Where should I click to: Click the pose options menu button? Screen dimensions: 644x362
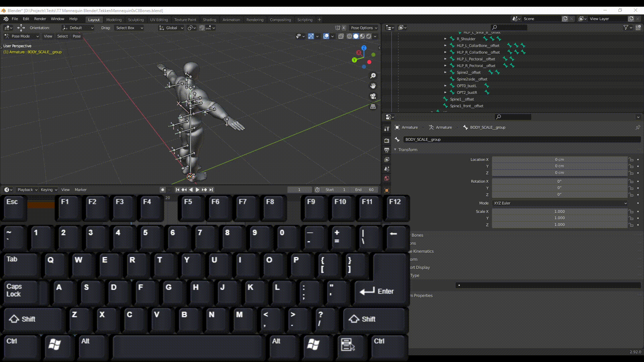coord(363,27)
